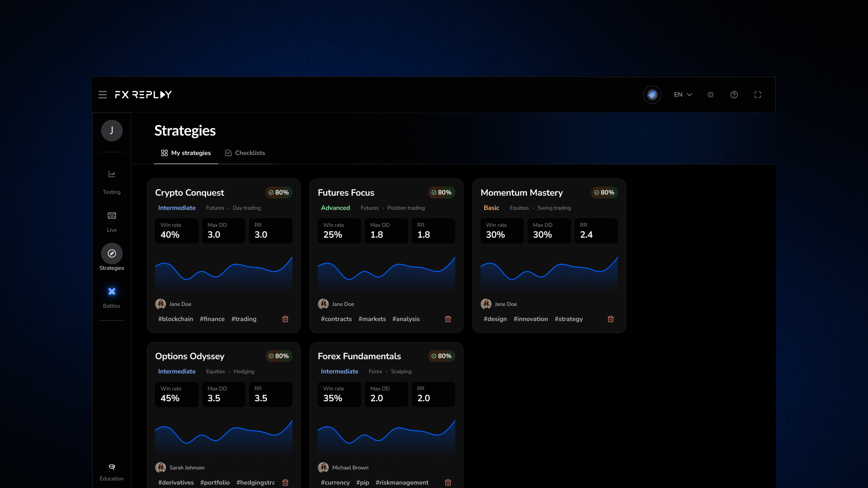
Task: Switch to the Checklists tab
Action: 245,153
